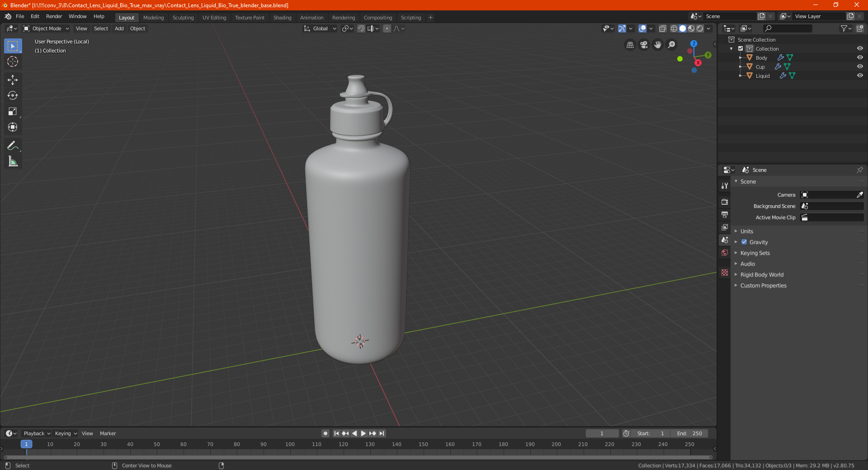Select the Move tool in toolbar
The height and width of the screenshot is (470, 868).
[13, 80]
